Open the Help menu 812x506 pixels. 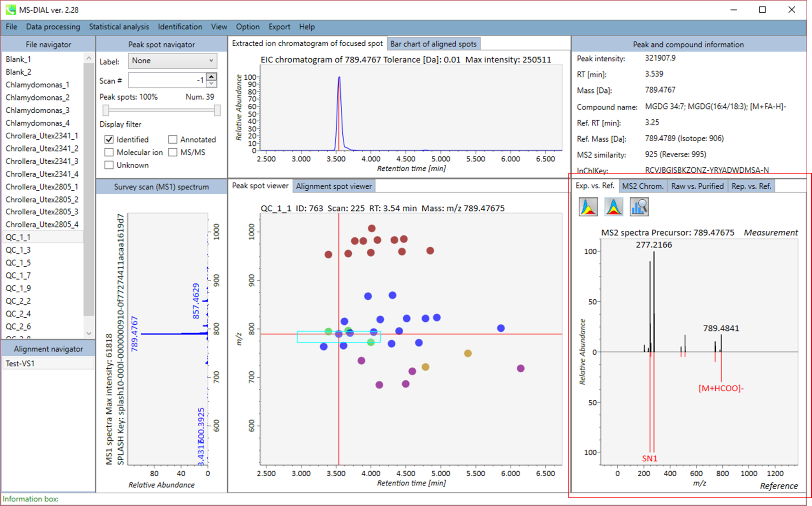[x=307, y=27]
